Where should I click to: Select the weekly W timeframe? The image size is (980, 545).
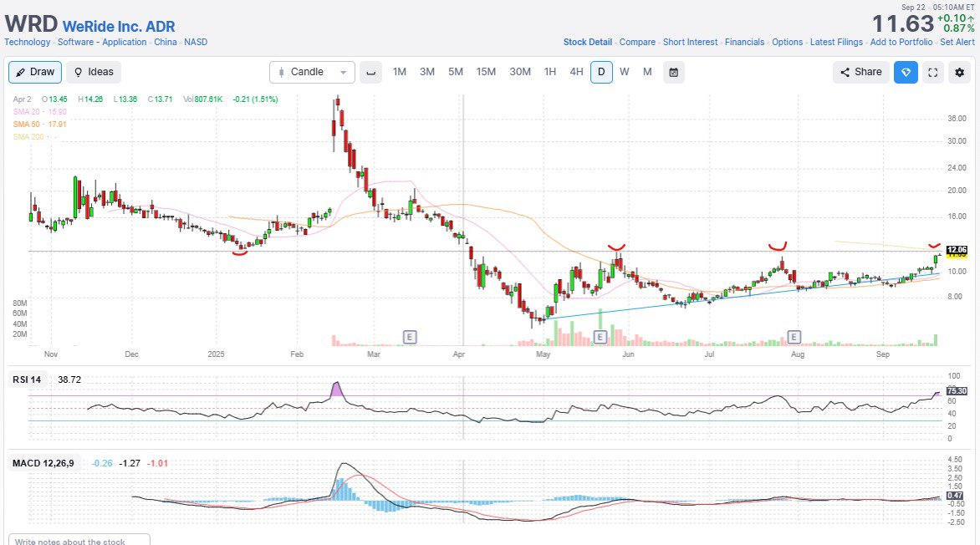coord(625,72)
